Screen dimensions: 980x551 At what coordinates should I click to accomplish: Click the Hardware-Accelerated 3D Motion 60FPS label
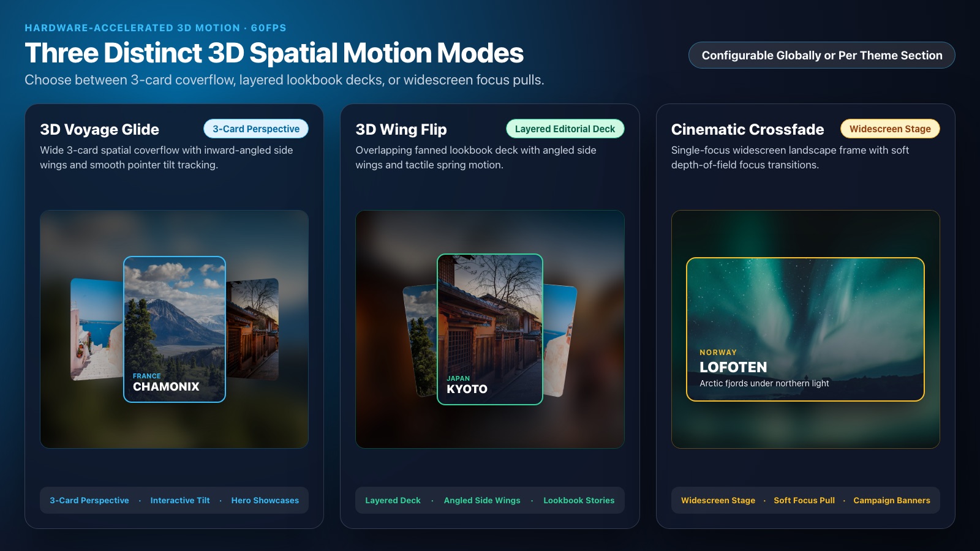point(156,28)
